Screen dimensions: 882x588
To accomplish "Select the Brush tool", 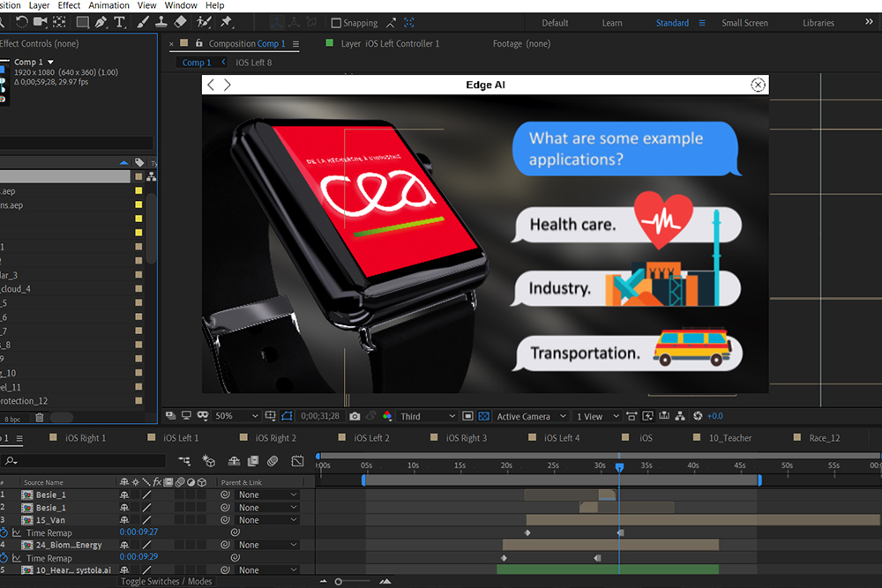I will pos(143,22).
